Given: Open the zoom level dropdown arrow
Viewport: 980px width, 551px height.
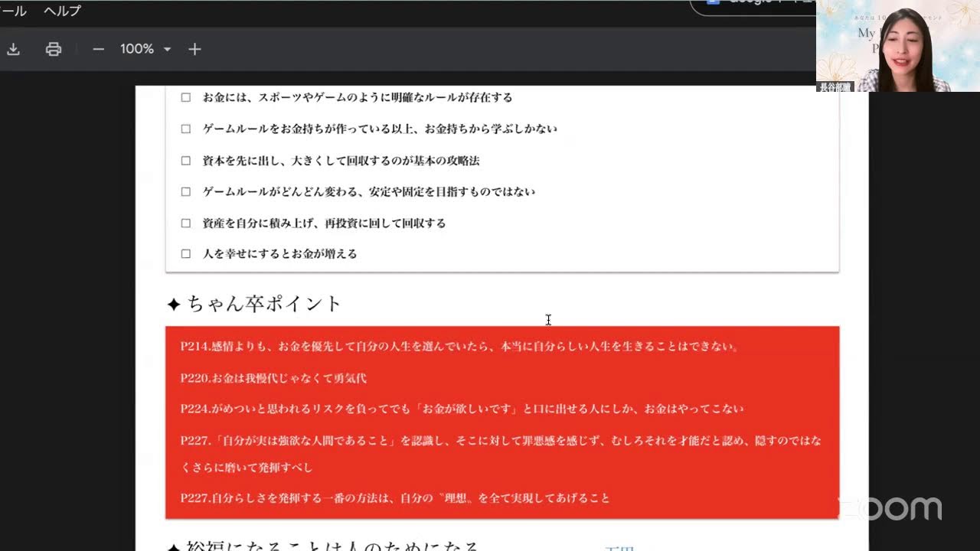Looking at the screenshot, I should pos(167,49).
